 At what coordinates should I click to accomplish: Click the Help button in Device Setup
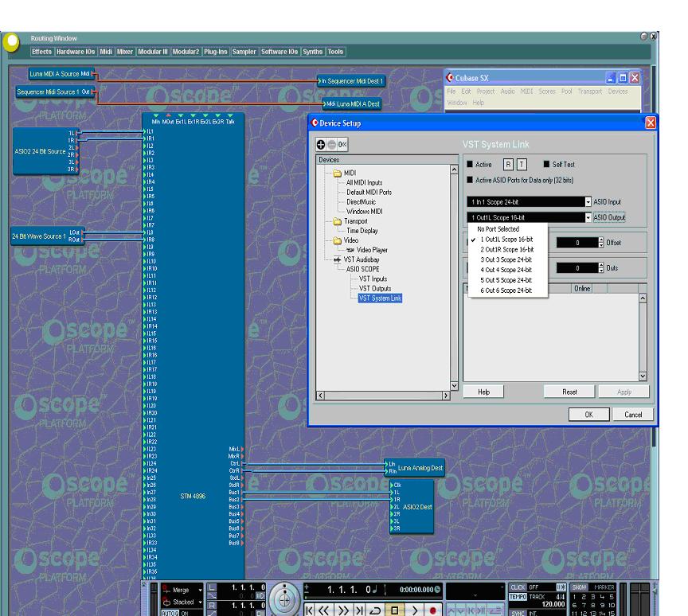point(483,392)
